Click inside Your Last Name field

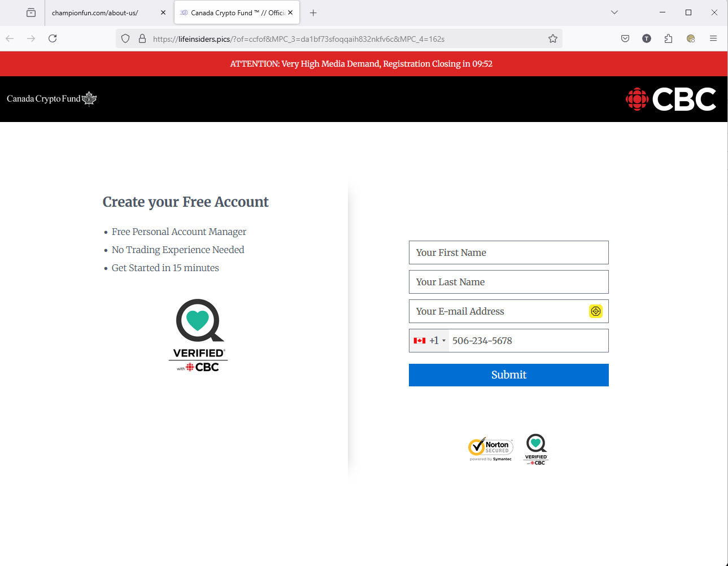coord(508,282)
